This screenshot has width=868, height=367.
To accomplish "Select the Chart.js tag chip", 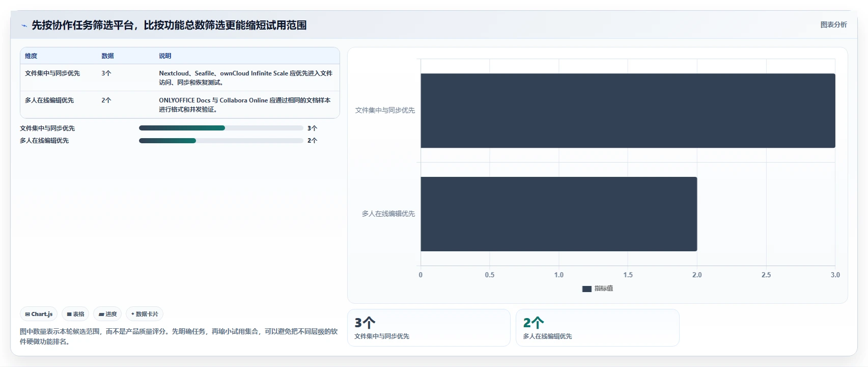I will [x=39, y=314].
